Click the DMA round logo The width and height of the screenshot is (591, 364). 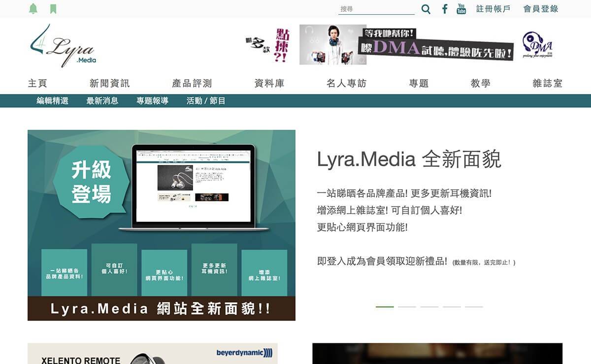pos(537,44)
